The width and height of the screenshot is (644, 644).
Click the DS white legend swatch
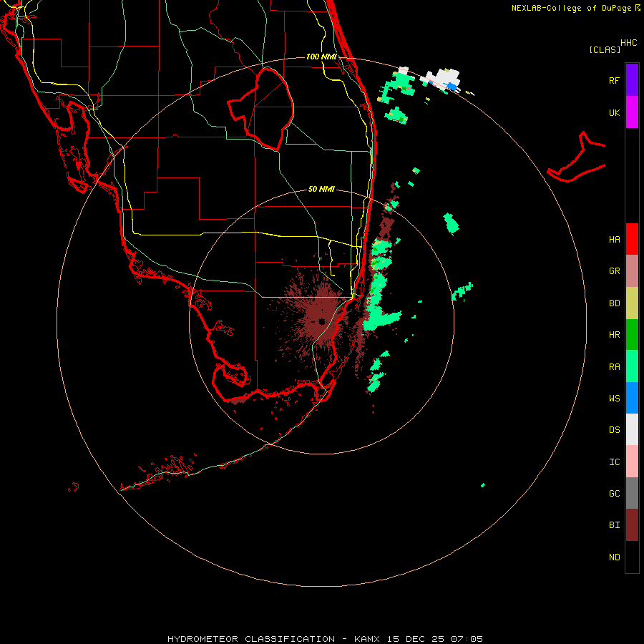pyautogui.click(x=632, y=429)
